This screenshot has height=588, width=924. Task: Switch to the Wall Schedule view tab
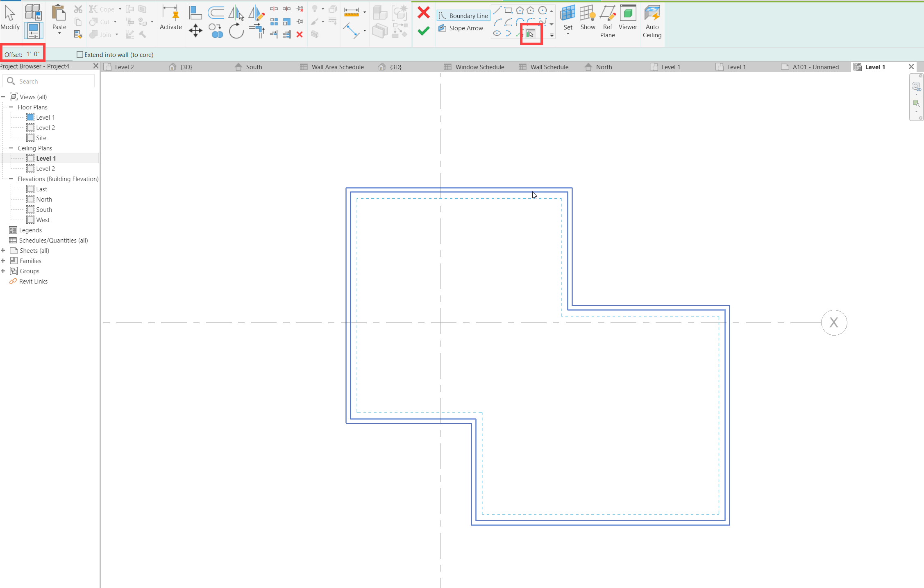[549, 67]
